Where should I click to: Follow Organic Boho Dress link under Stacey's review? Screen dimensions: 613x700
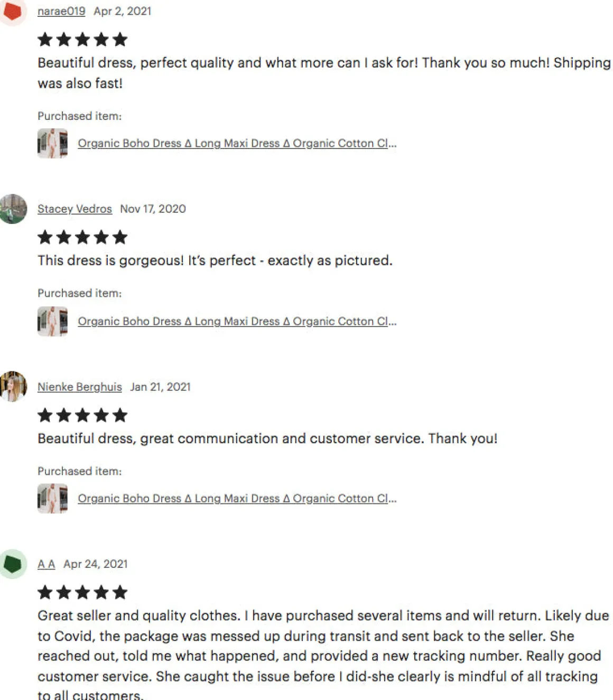(x=237, y=321)
